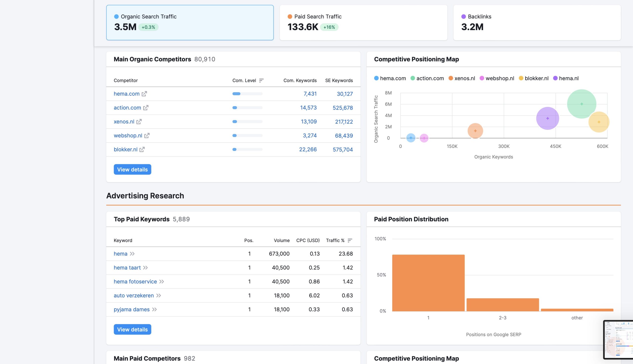The image size is (633, 364).
Task: Click the volume value 673,000
Action: (x=279, y=254)
